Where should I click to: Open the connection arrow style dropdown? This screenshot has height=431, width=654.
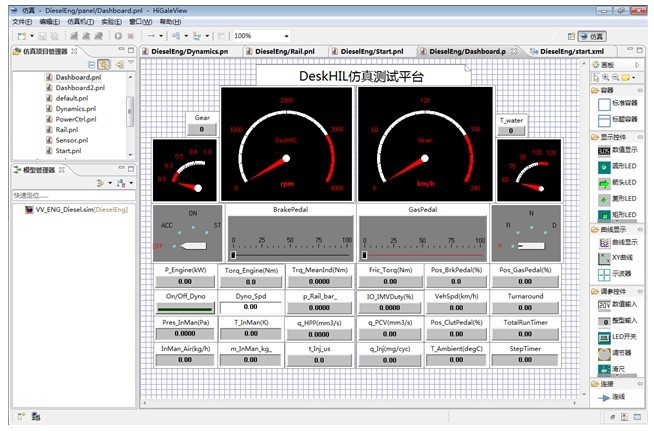[x=161, y=36]
